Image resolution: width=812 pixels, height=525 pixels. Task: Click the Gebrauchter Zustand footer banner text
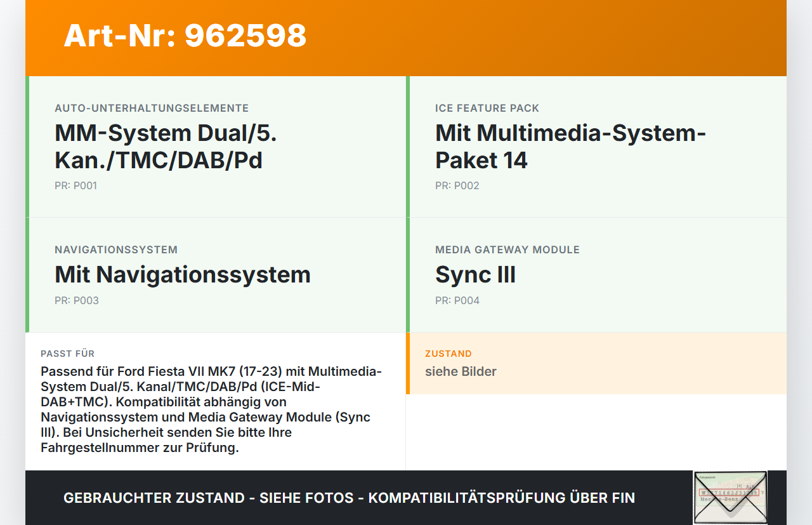pyautogui.click(x=349, y=498)
